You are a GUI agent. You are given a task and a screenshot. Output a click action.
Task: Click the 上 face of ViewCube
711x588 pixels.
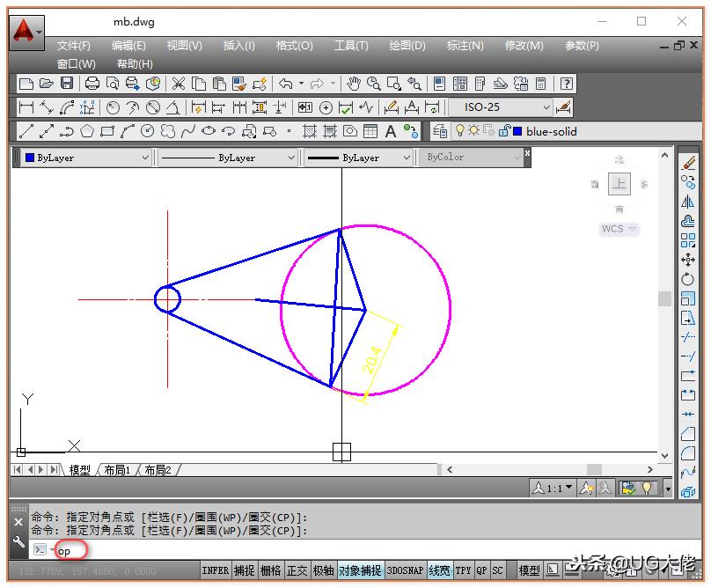click(x=619, y=184)
